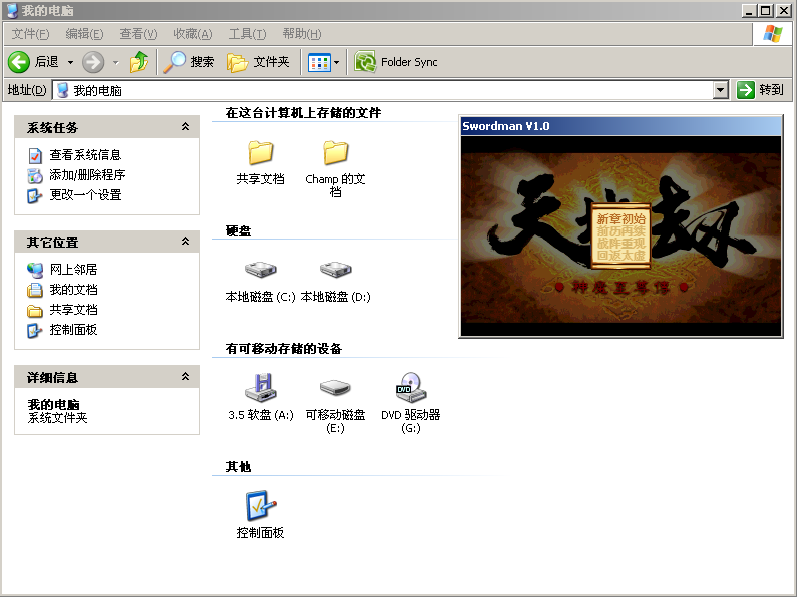797x597 pixels.
Task: Select 可移动磁盘 (E:) drive icon
Action: tap(335, 388)
